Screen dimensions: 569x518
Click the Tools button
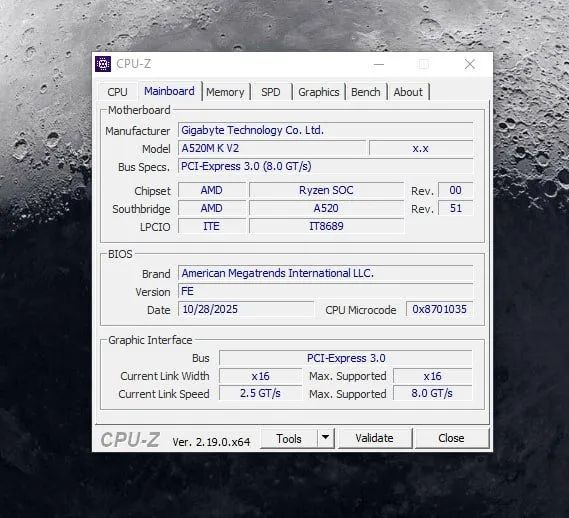click(x=289, y=439)
